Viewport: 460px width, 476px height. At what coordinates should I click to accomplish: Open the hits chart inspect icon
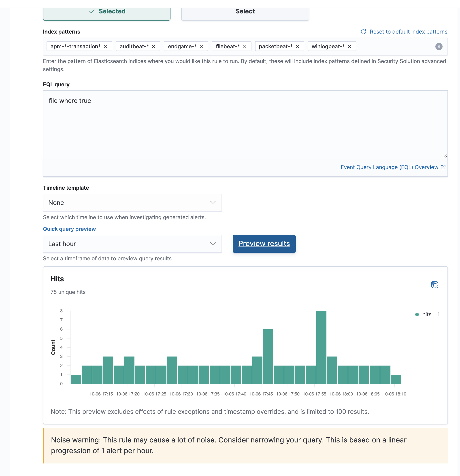pyautogui.click(x=434, y=285)
